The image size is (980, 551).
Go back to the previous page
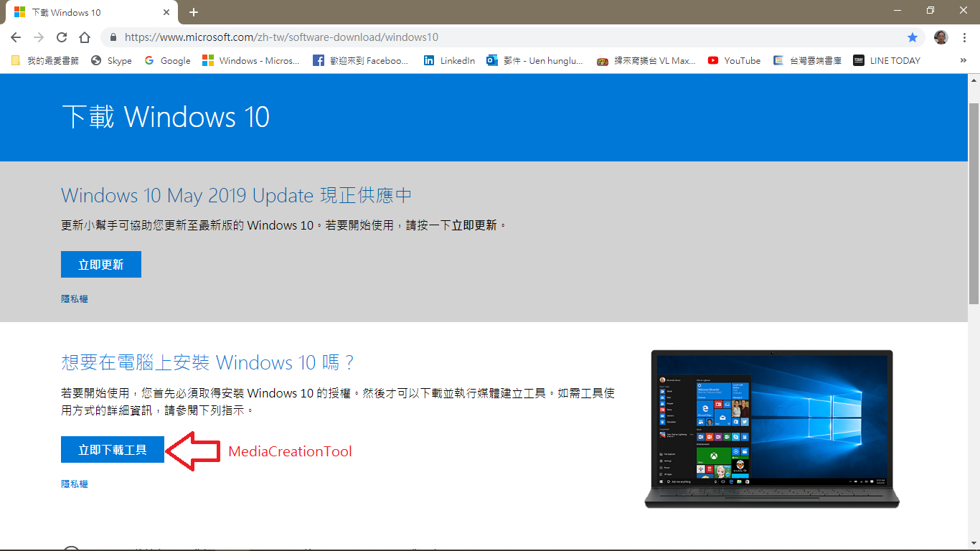16,37
